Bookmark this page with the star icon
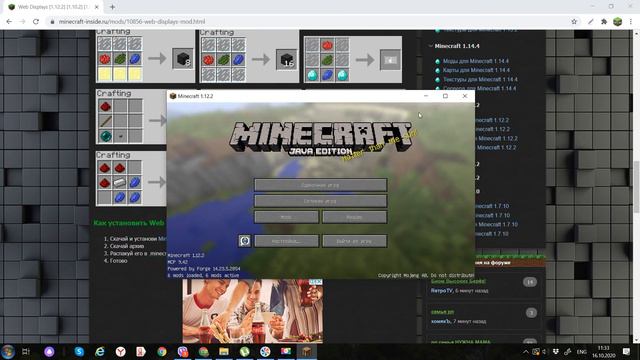The height and width of the screenshot is (360, 640). click(574, 22)
